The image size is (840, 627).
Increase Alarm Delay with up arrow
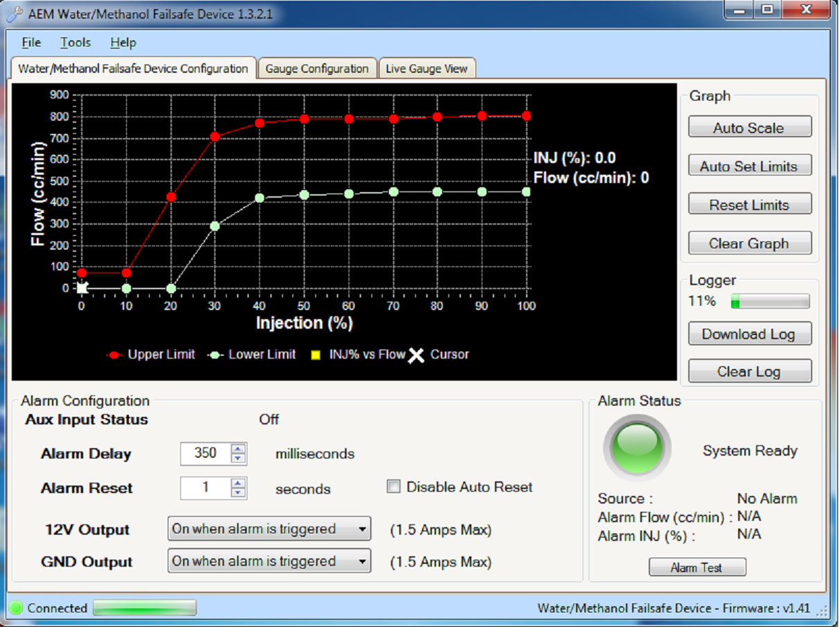[x=238, y=449]
